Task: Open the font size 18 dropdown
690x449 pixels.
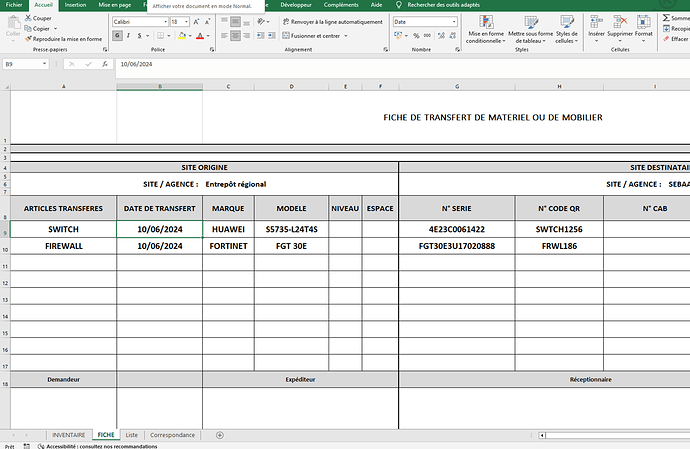Action: (x=187, y=22)
